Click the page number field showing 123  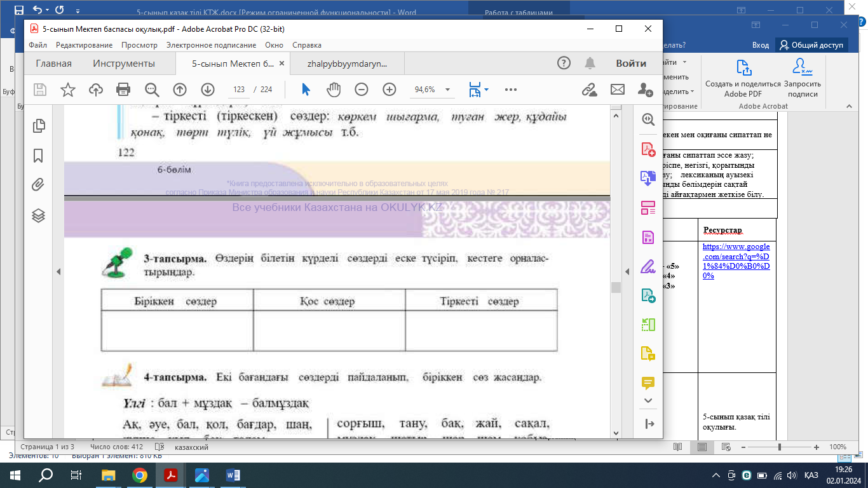pyautogui.click(x=239, y=90)
